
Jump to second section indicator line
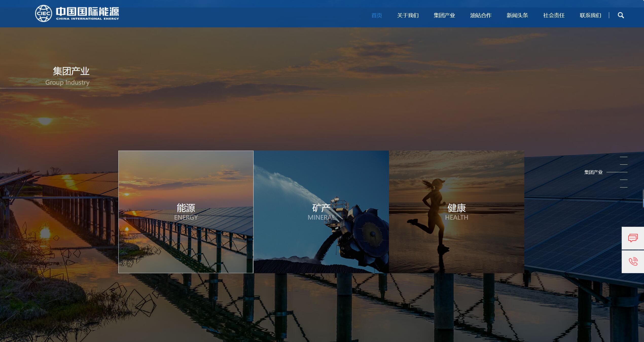click(623, 165)
